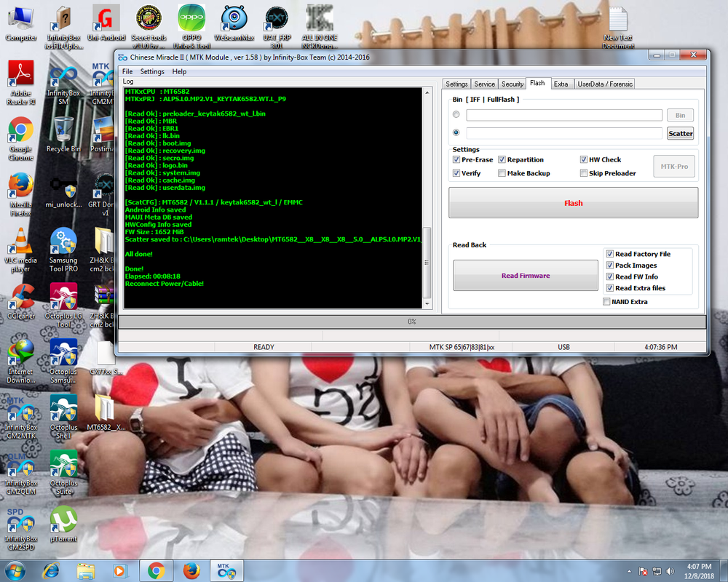Enable the NAND Extra checkbox
Viewport: 728px width, 582px height.
606,302
